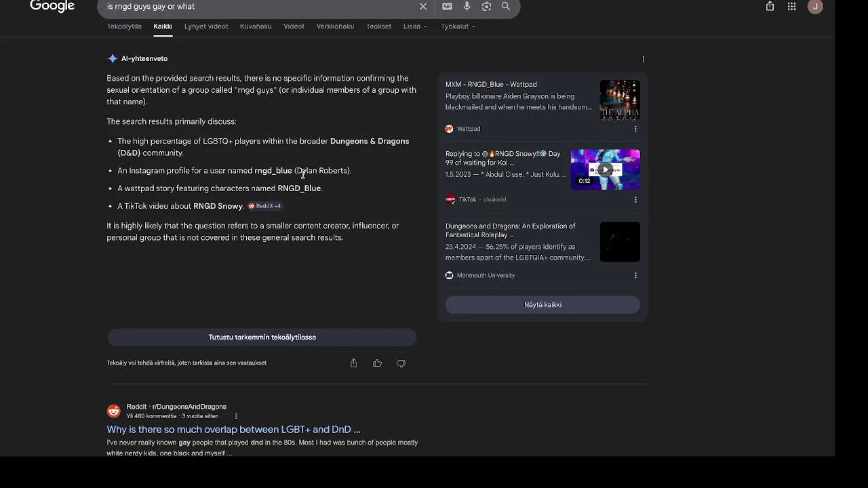Share the AI summary response
This screenshot has width=868, height=488.
pyautogui.click(x=353, y=363)
